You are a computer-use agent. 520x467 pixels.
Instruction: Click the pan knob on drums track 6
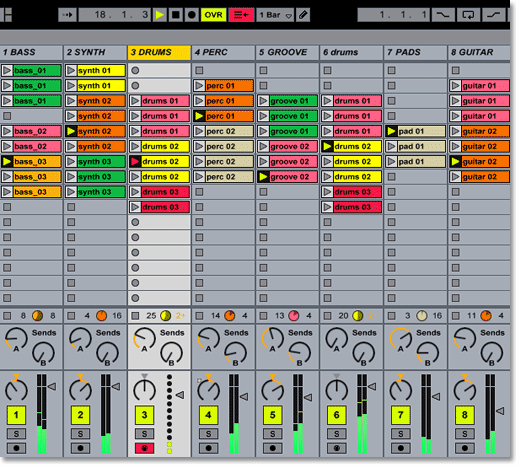click(336, 389)
